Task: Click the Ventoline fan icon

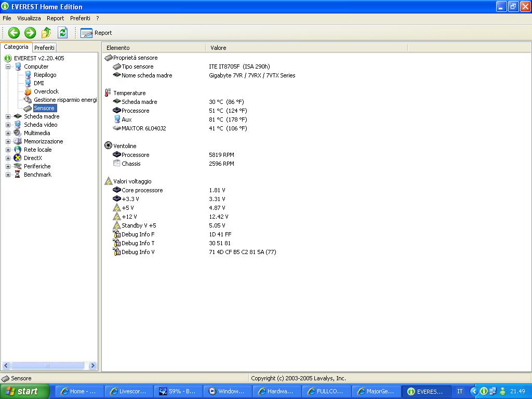Action: tap(108, 145)
